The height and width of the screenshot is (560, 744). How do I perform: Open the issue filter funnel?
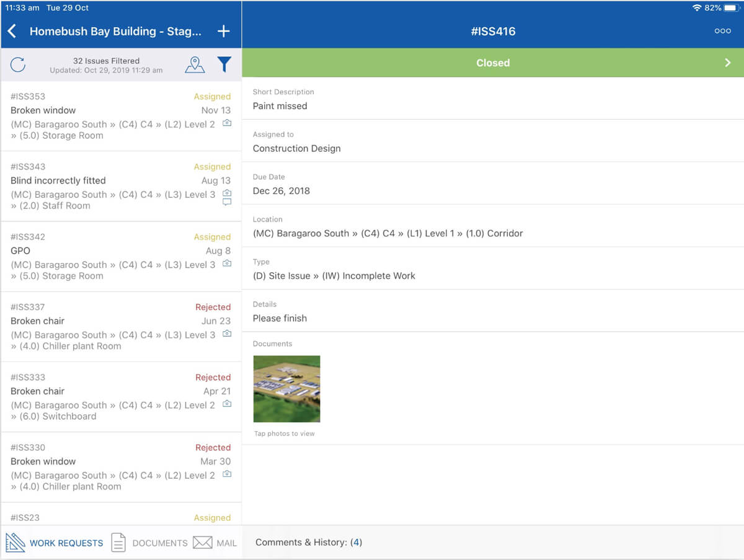click(x=224, y=64)
